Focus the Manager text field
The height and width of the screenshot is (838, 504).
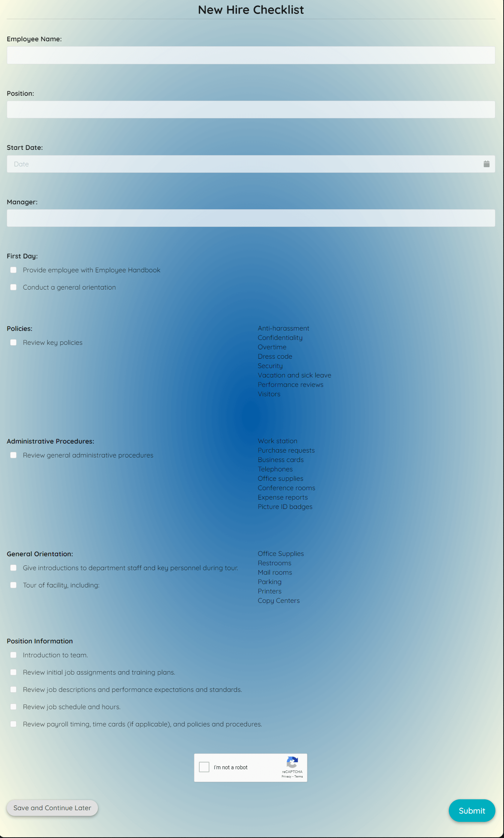(251, 218)
